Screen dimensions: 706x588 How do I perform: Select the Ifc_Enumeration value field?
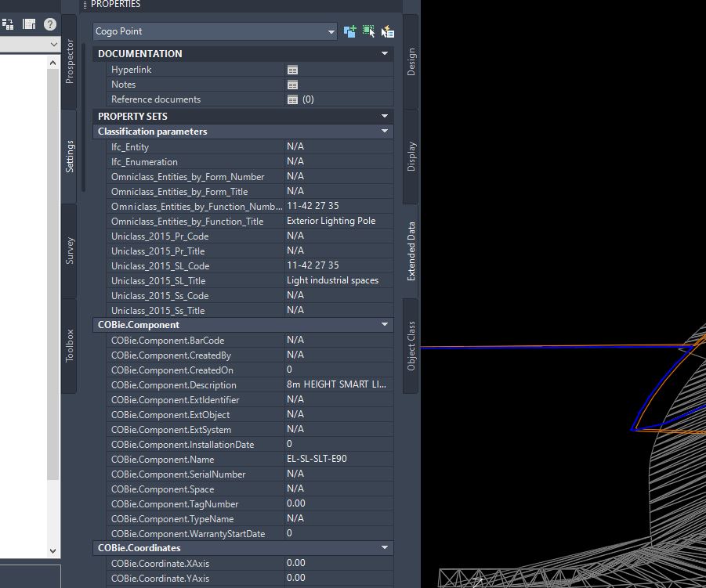pyautogui.click(x=339, y=161)
